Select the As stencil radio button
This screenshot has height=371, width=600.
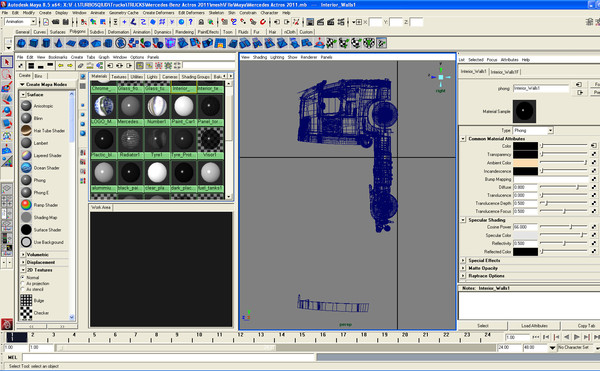point(23,290)
